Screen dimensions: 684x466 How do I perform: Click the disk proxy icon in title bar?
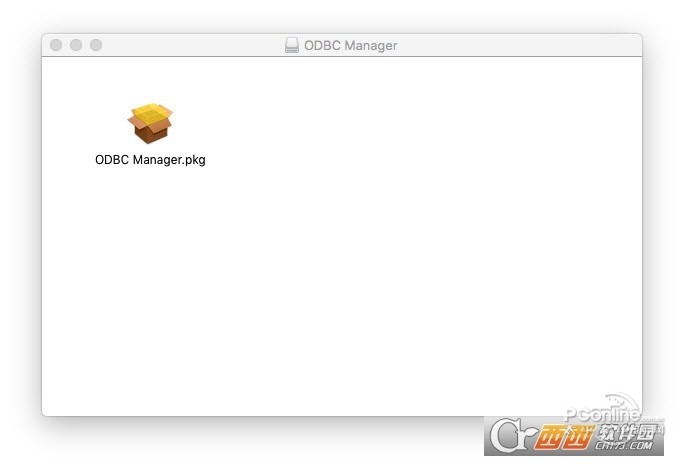292,45
